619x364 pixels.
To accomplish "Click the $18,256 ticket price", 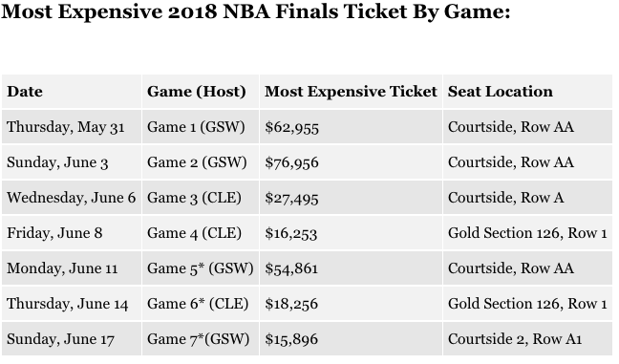I will pos(291,304).
